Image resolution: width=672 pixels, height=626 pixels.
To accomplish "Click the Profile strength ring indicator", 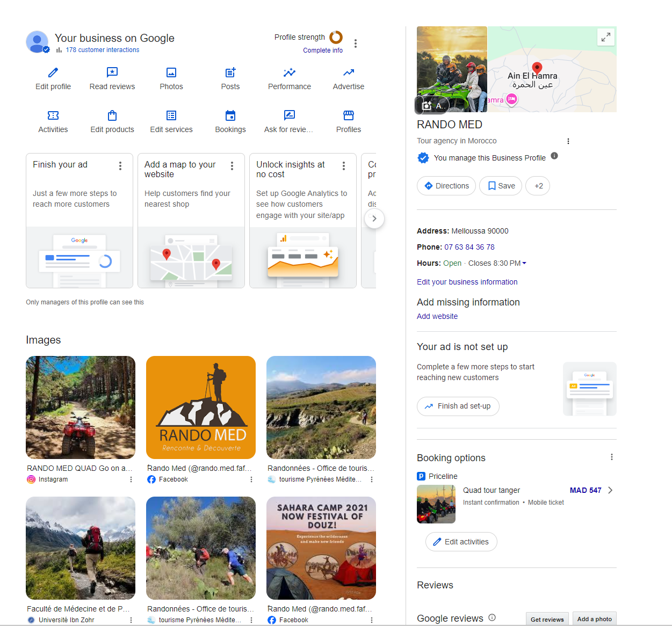I will (x=336, y=37).
